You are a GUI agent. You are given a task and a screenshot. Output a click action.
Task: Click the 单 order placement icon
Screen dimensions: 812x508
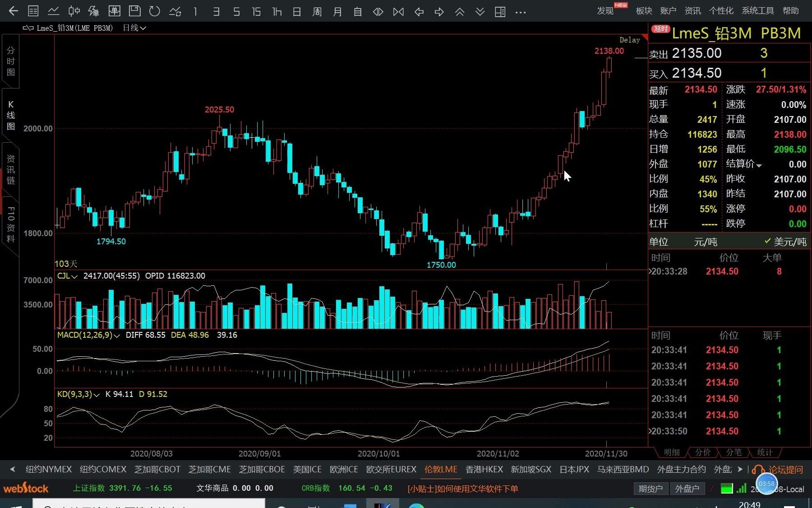tap(115, 11)
